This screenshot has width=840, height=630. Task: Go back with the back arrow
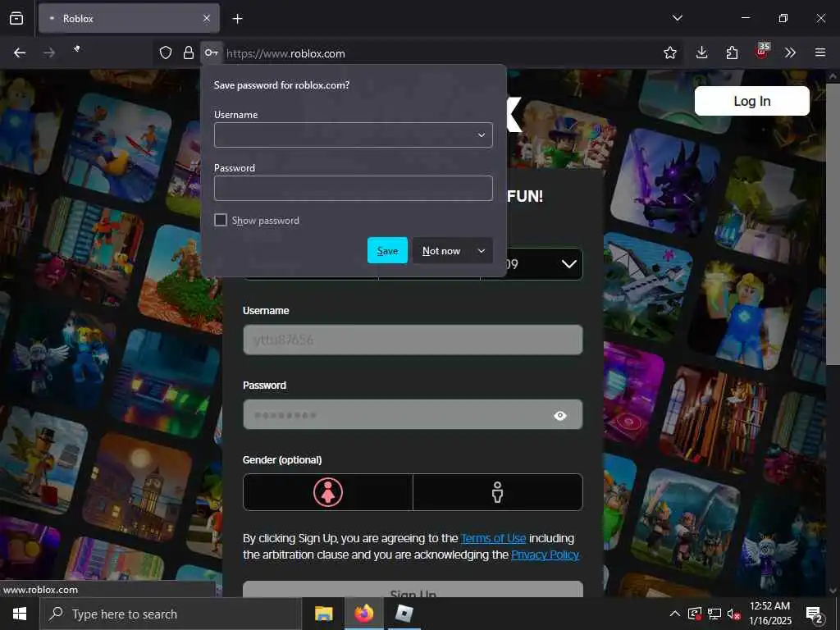coord(20,52)
